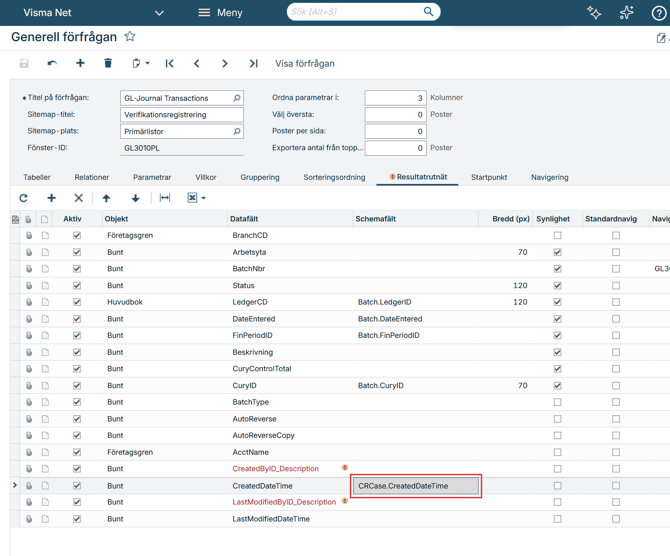Toggle Synlighet checkbox for BranchCD row
Image resolution: width=670 pixels, height=556 pixels.
558,236
